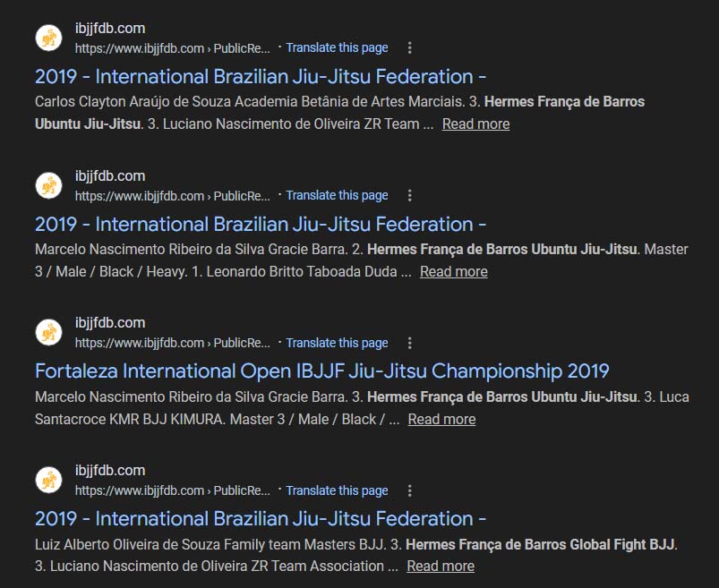Open the topmost 2019 International Brazilian Jiu-Jitsu Federation title
Viewport: 719px width, 588px height.
[260, 77]
